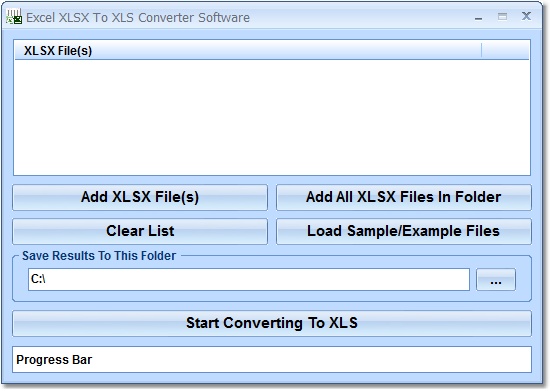Start Converting To XLS

pos(272,323)
